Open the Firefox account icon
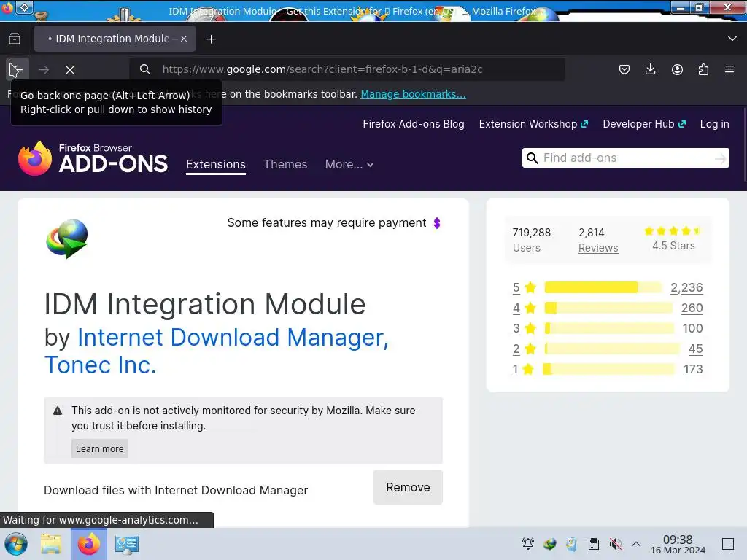The height and width of the screenshot is (560, 747). [677, 69]
